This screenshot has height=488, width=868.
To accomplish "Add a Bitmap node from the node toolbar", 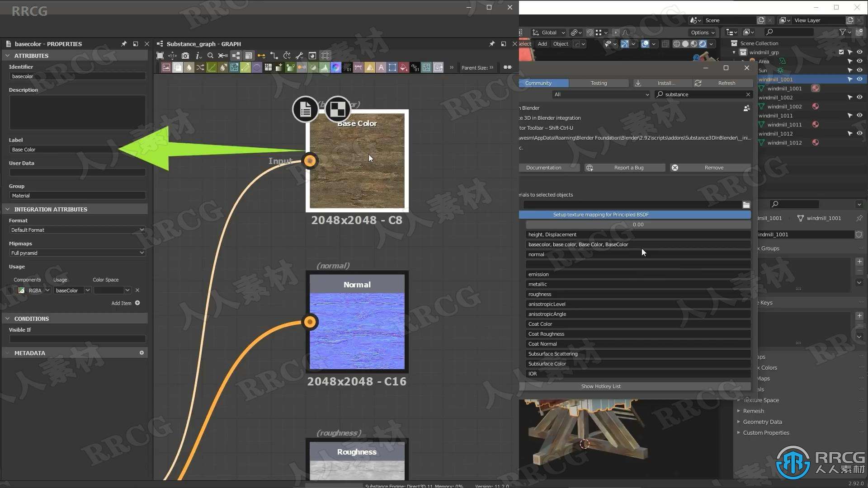I will 166,67.
